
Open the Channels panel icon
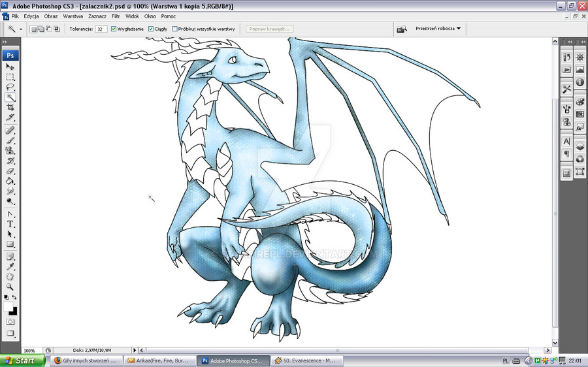click(580, 159)
